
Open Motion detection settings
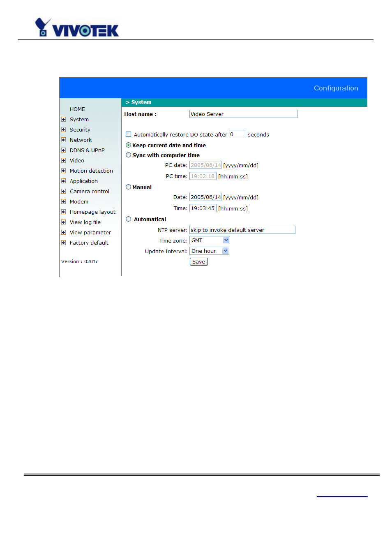coord(91,171)
